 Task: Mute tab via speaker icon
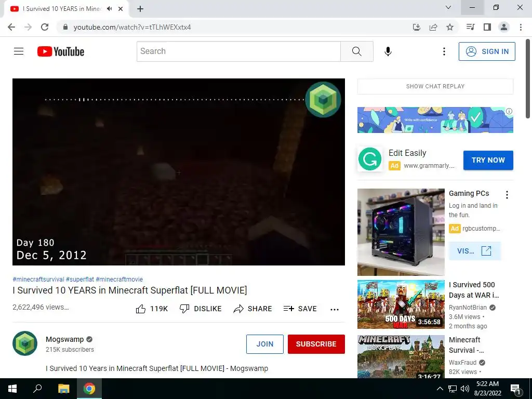point(109,9)
